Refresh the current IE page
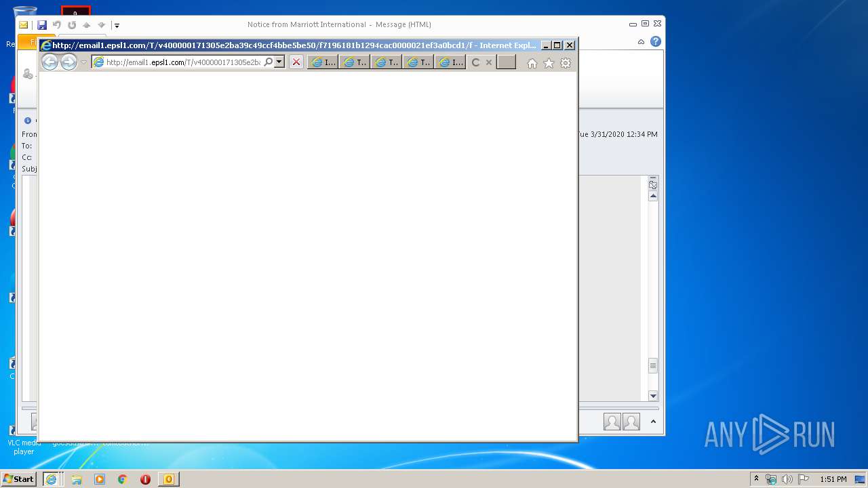The image size is (868, 488). pos(476,62)
